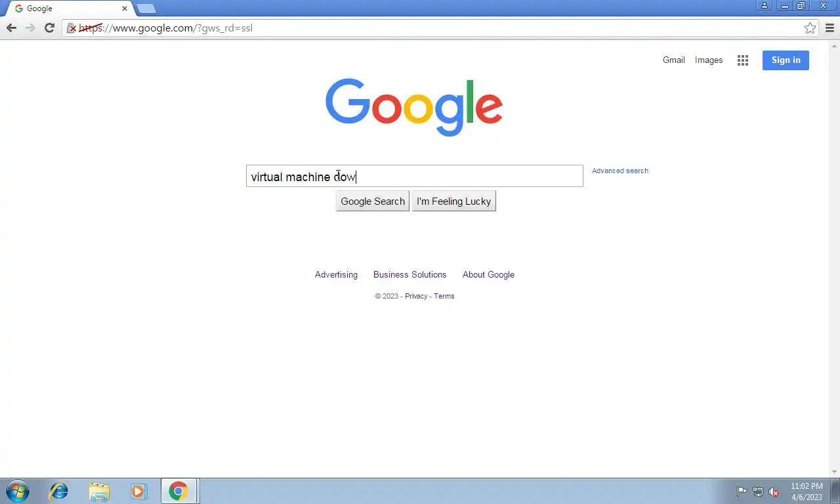This screenshot has height=504, width=840.
Task: Click the Action Center flag tray icon
Action: pos(742,492)
